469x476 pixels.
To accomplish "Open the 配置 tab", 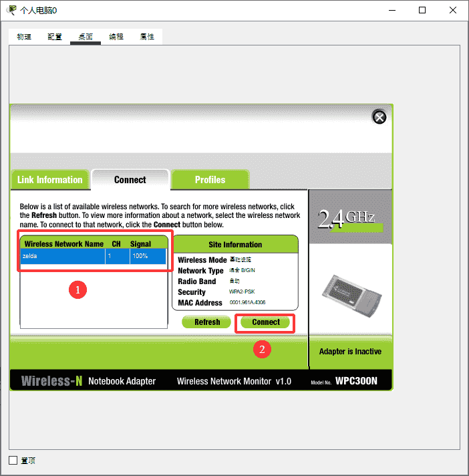I will (55, 37).
